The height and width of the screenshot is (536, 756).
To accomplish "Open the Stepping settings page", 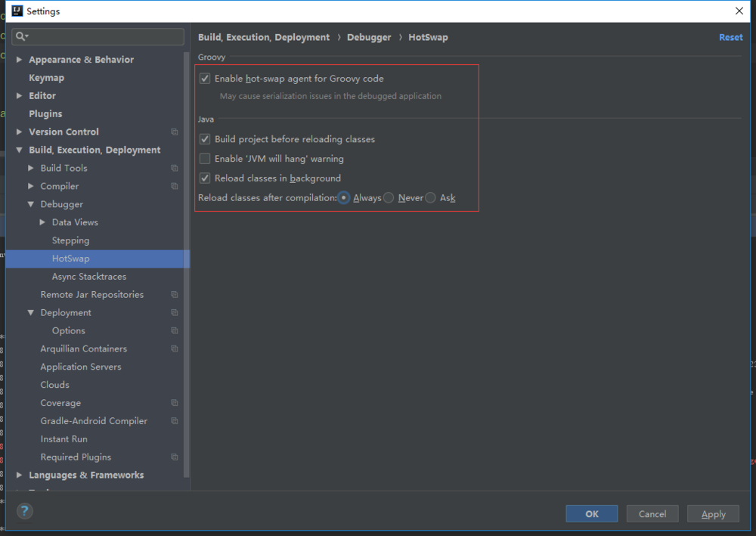I will 70,240.
